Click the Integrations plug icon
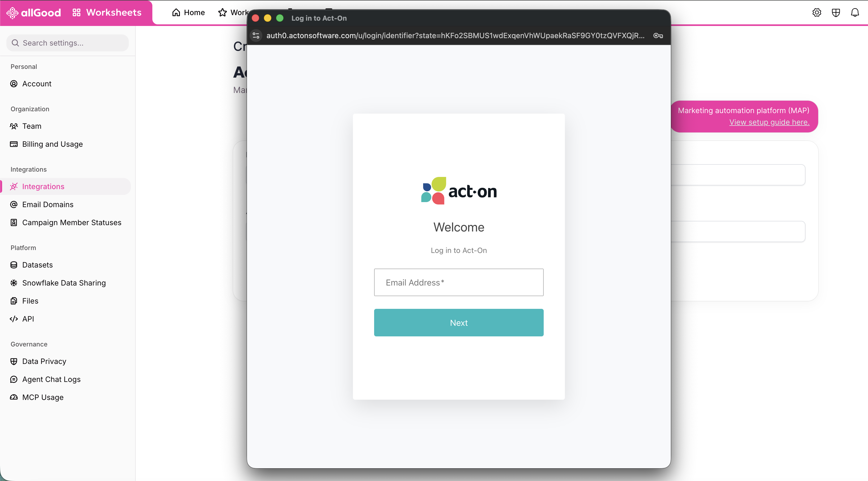This screenshot has width=868, height=481. coord(14,187)
